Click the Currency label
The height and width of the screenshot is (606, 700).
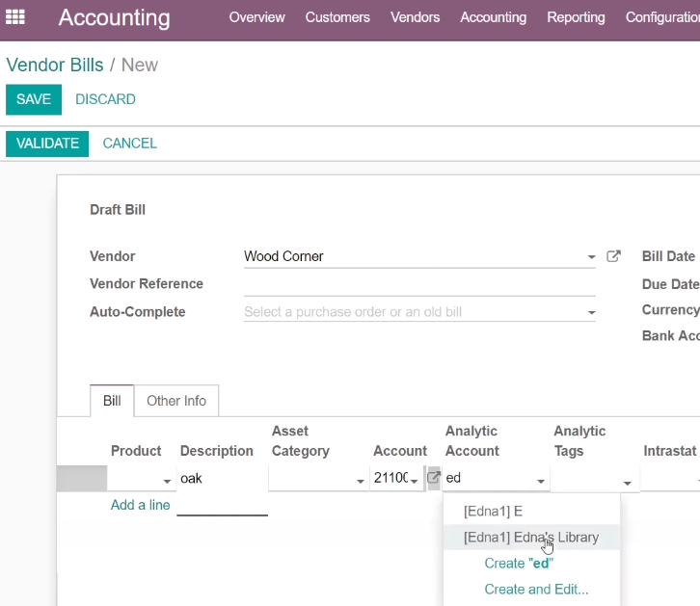click(x=670, y=309)
